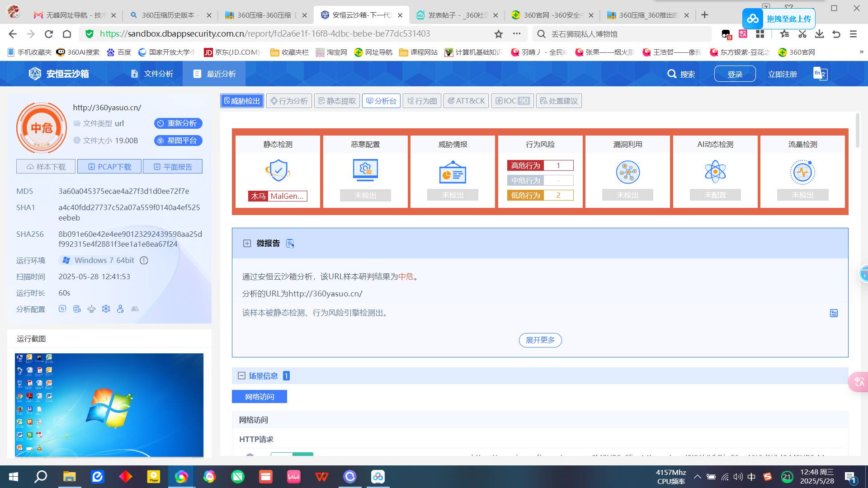Viewport: 868px width, 488px height.
Task: Switch to browser tab 360压缩历史版本
Action: coord(170,15)
